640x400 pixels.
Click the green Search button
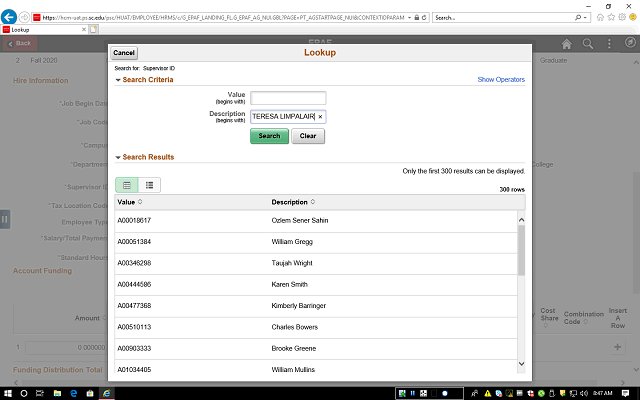(269, 136)
